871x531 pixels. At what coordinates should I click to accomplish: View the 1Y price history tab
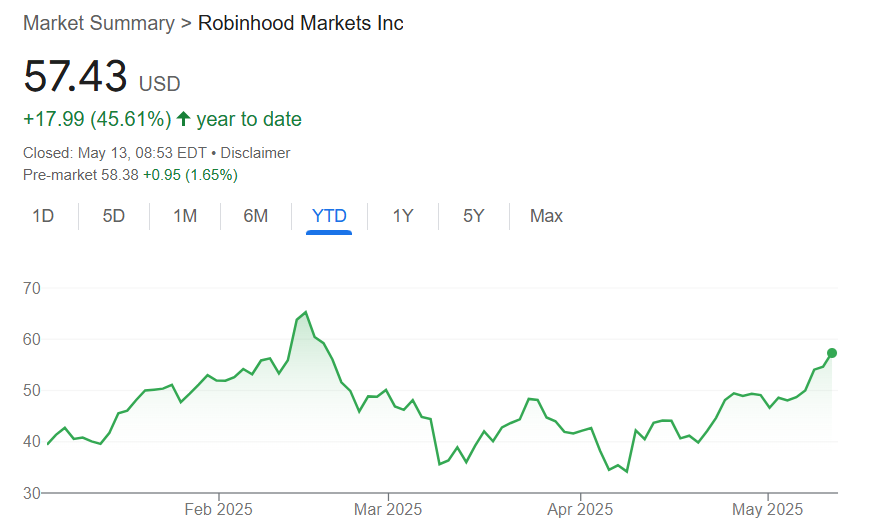[403, 216]
